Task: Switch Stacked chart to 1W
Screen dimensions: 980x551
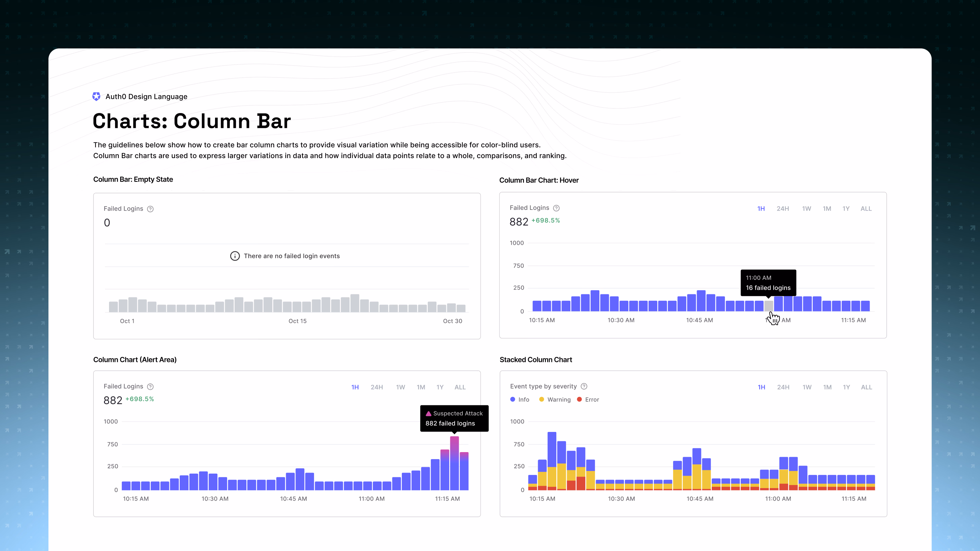Action: click(x=807, y=387)
